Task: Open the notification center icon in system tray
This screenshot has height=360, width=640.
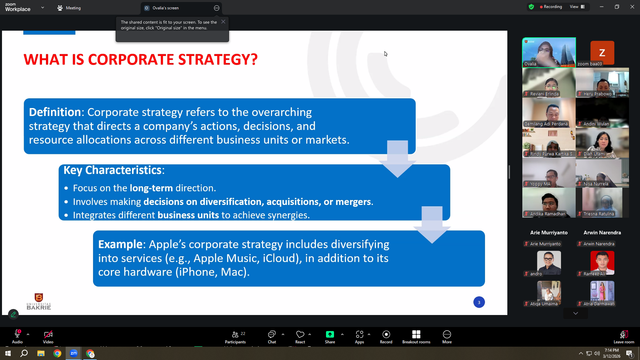Action: [629, 353]
